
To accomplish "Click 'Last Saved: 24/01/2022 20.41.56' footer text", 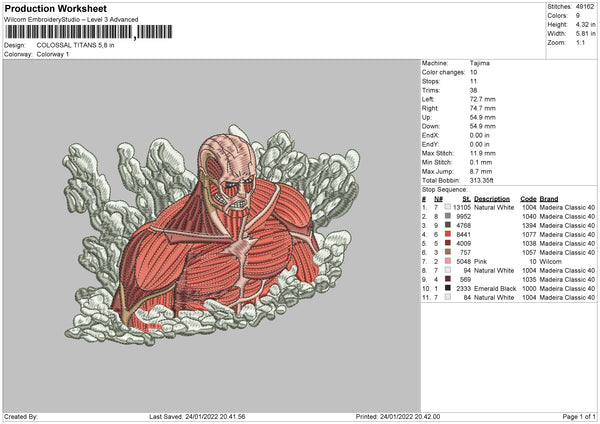I will [197, 417].
